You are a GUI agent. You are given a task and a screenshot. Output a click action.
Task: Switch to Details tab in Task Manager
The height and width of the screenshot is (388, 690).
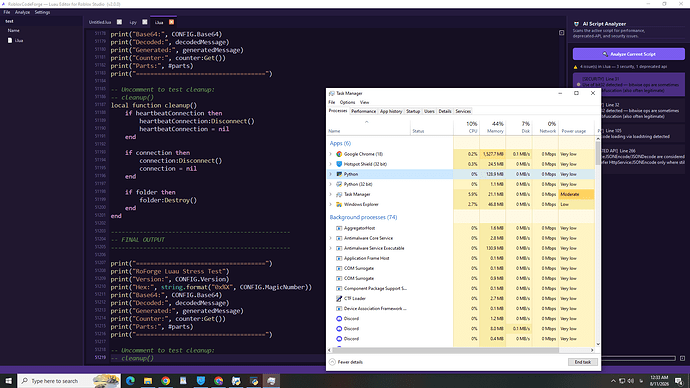click(x=444, y=111)
